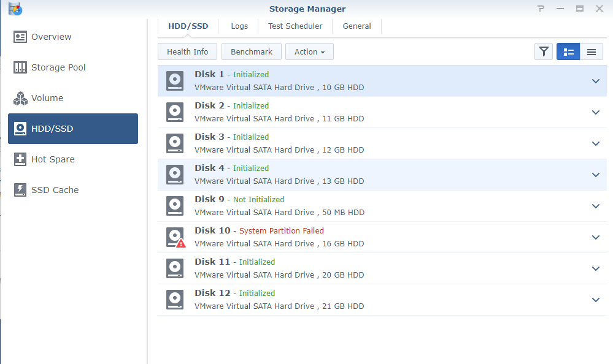Image resolution: width=613 pixels, height=364 pixels.
Task: Expand Disk 1 details chevron
Action: click(595, 81)
